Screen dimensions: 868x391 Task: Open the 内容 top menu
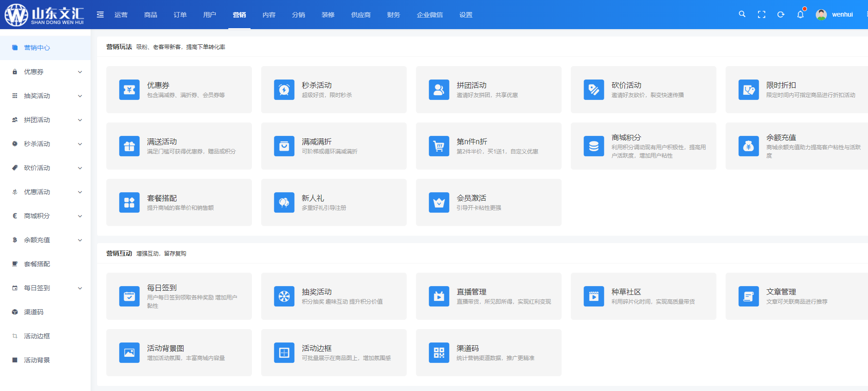[269, 15]
